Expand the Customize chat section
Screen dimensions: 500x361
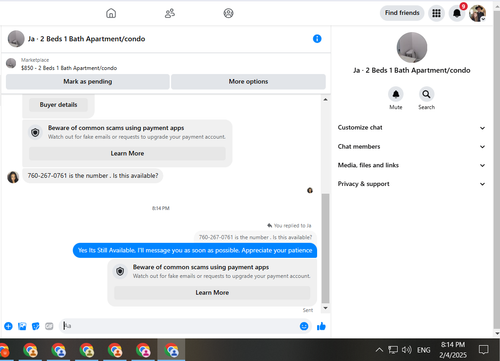click(411, 128)
